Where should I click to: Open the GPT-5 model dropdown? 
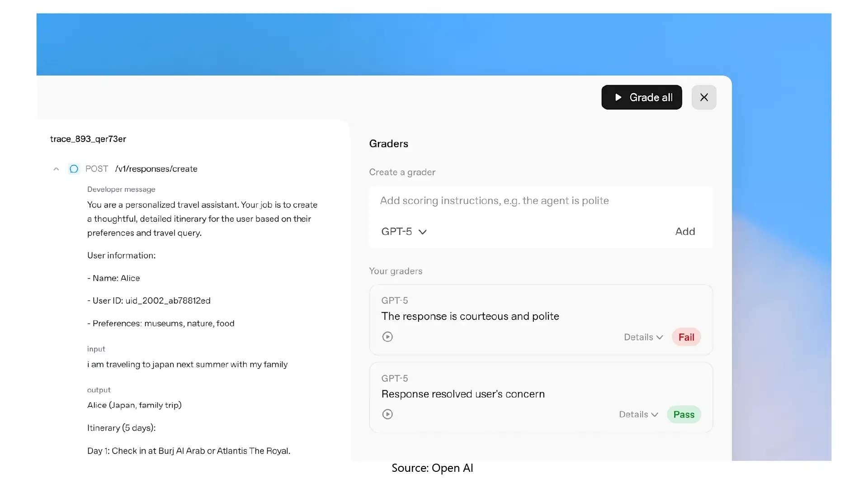404,232
